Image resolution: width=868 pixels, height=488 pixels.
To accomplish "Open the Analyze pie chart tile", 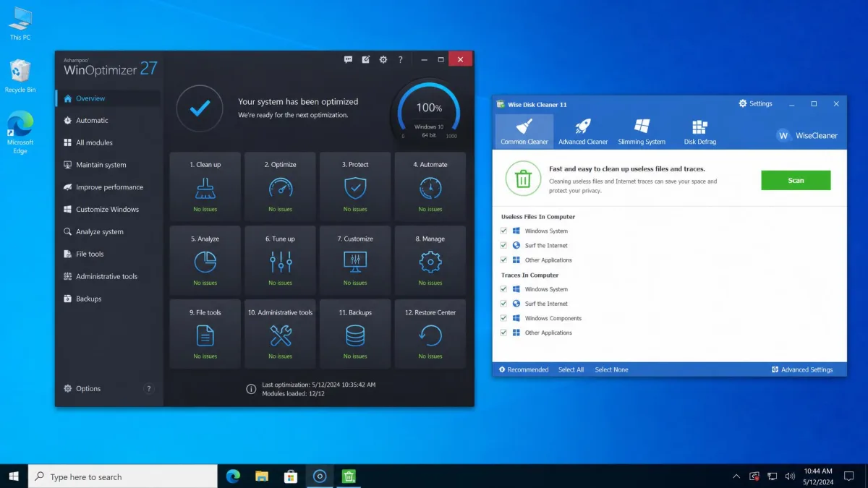I will [205, 260].
